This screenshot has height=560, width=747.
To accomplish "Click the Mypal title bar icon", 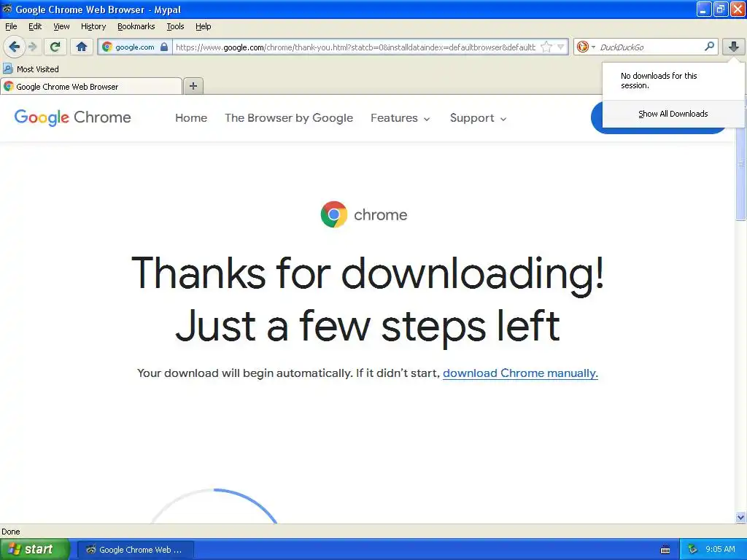I will click(7, 9).
